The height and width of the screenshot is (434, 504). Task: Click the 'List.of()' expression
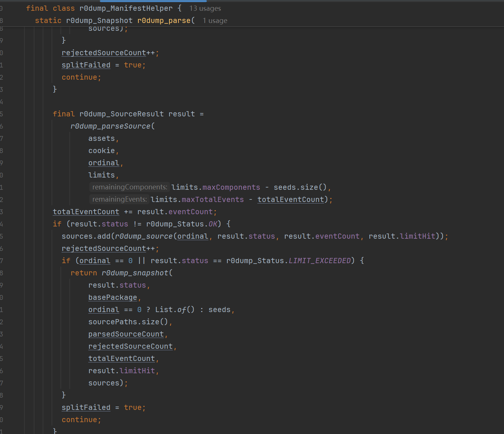click(175, 309)
